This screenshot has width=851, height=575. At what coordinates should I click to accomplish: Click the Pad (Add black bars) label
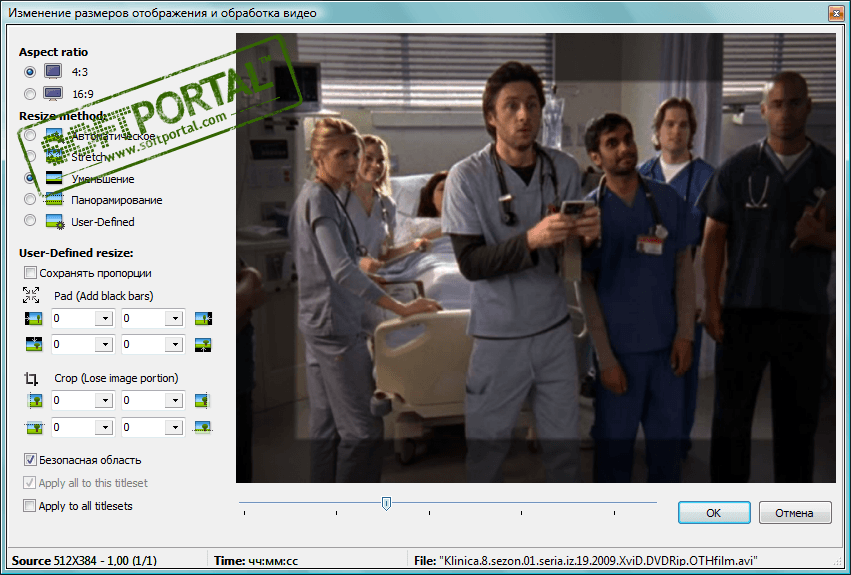tap(104, 296)
